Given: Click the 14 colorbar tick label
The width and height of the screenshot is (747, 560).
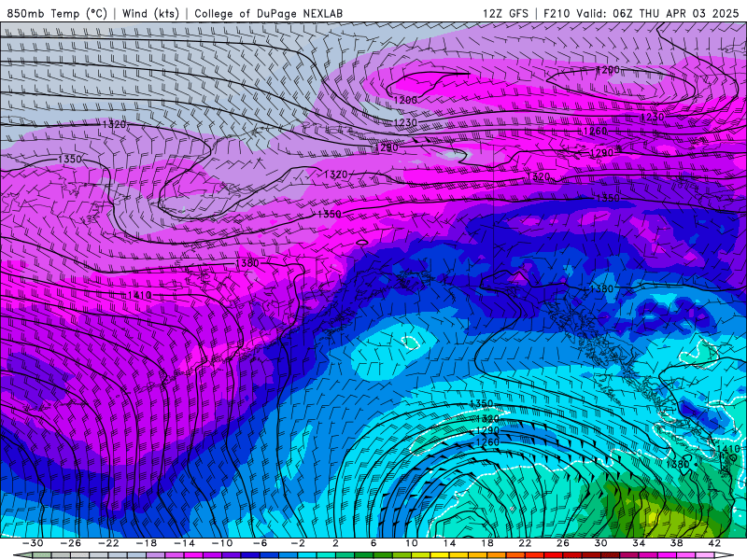Looking at the screenshot, I should coord(449,543).
